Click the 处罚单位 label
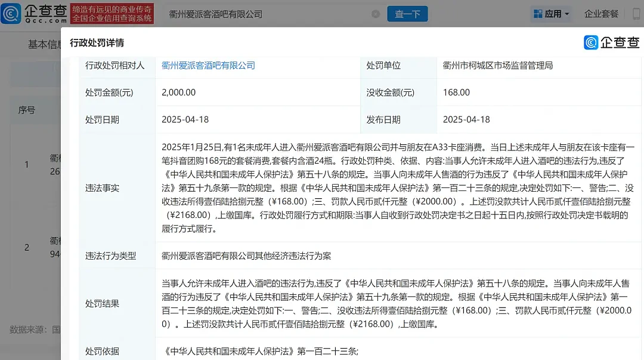Viewport: 644px width, 360px height. click(383, 66)
